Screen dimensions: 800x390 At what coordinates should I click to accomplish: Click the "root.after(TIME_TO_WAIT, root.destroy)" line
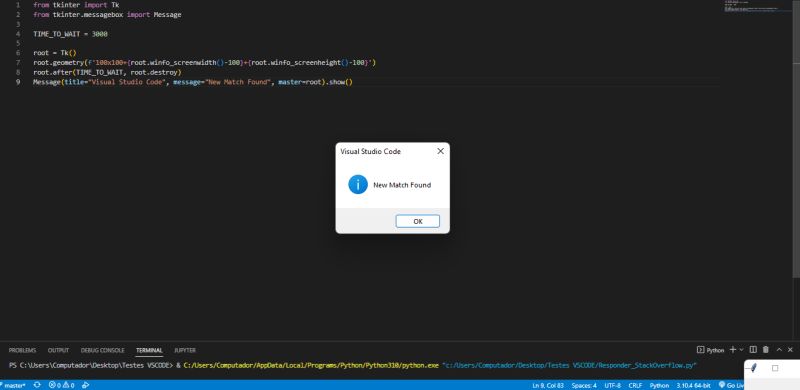click(x=107, y=72)
